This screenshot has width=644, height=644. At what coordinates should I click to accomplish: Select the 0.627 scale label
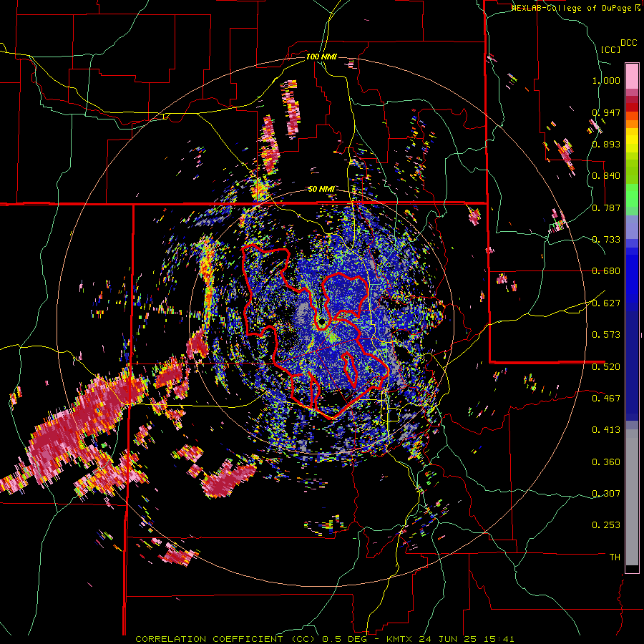coord(606,303)
